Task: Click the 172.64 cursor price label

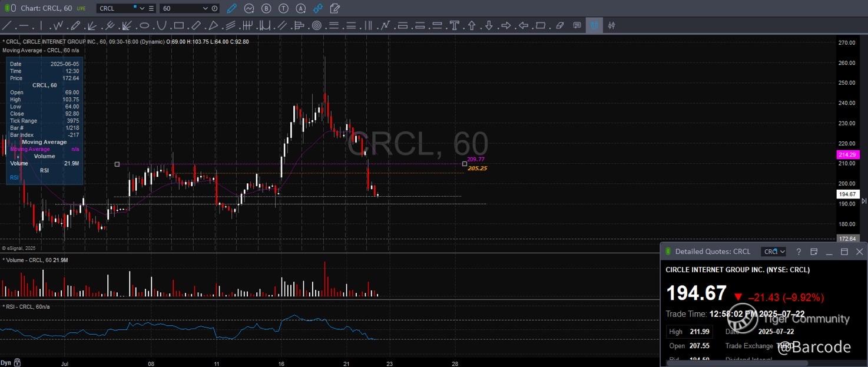Action: click(x=848, y=239)
